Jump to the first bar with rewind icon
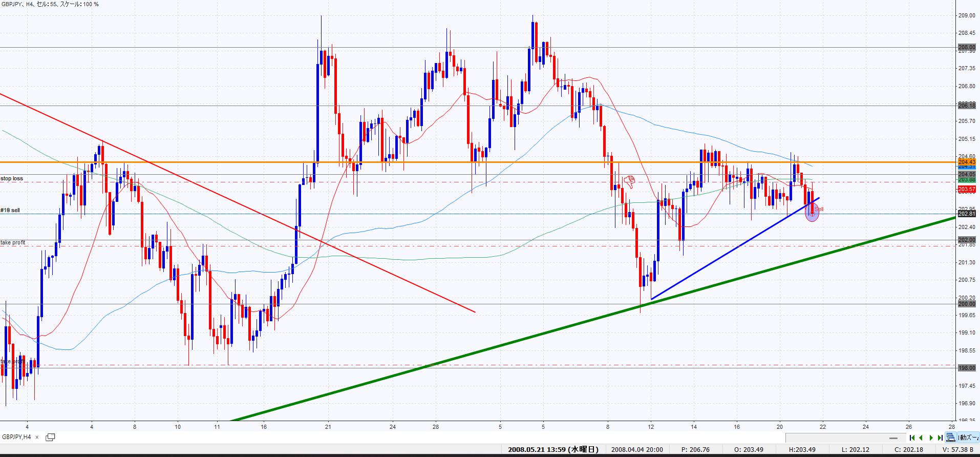 click(912, 438)
